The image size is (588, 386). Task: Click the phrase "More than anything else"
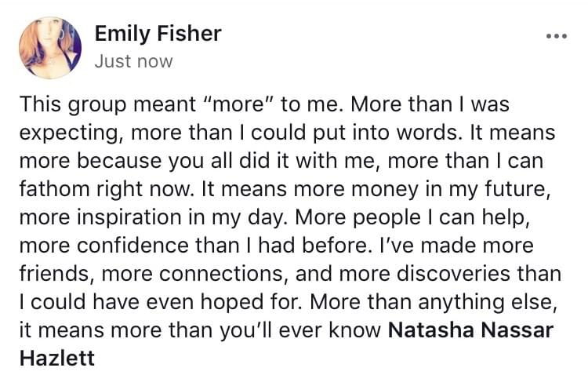click(454, 303)
